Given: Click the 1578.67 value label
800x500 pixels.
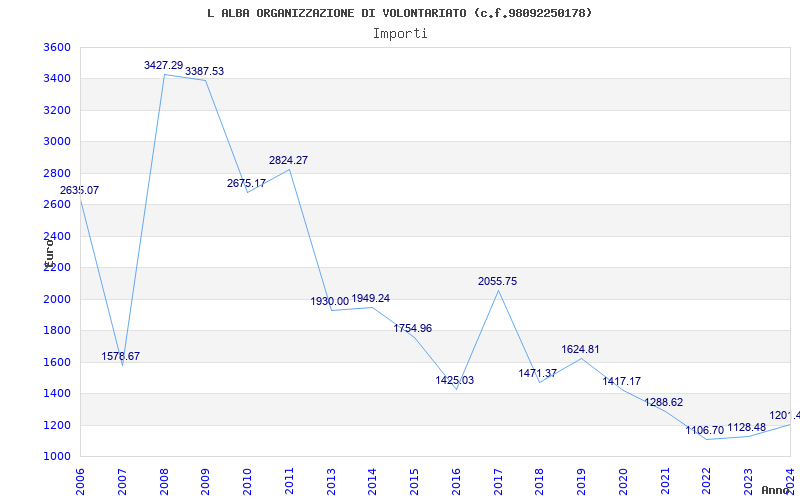Looking at the screenshot, I should [120, 357].
